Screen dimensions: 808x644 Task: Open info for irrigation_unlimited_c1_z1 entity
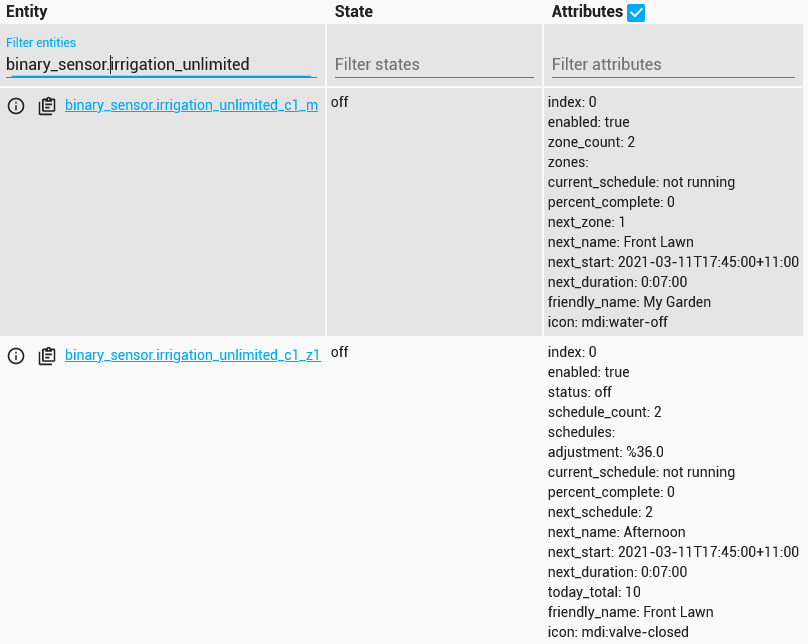tap(16, 355)
